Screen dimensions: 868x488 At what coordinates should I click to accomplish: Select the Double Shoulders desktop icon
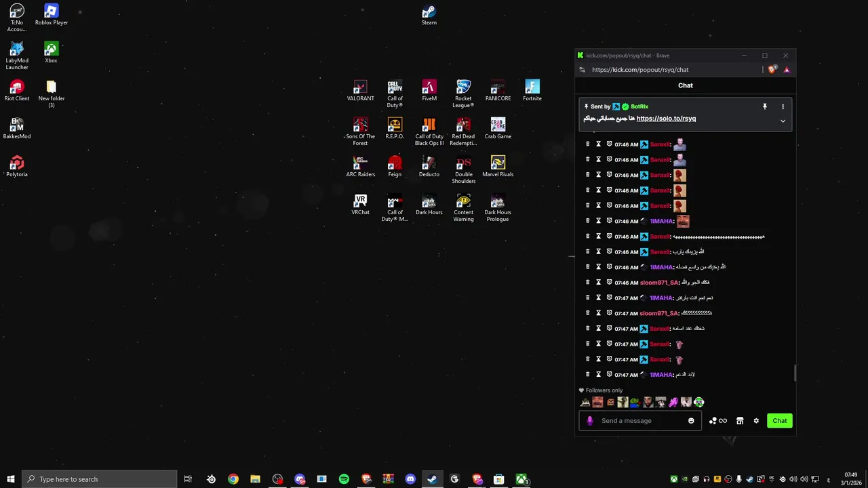coord(463,170)
